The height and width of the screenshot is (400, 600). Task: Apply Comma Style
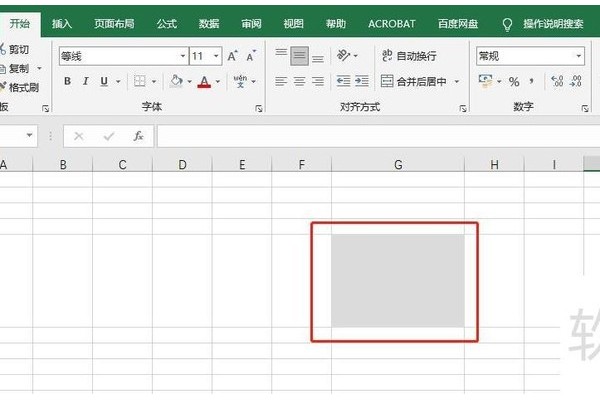(x=532, y=81)
